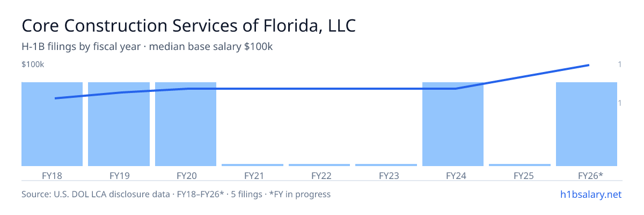Select the small FY22 bar
This screenshot has width=644, height=215.
point(319,165)
